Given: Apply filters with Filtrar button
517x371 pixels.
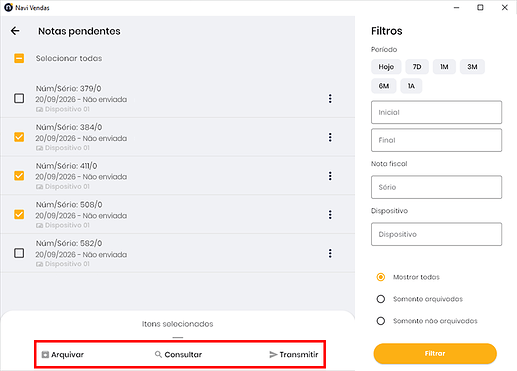Looking at the screenshot, I should [x=435, y=354].
